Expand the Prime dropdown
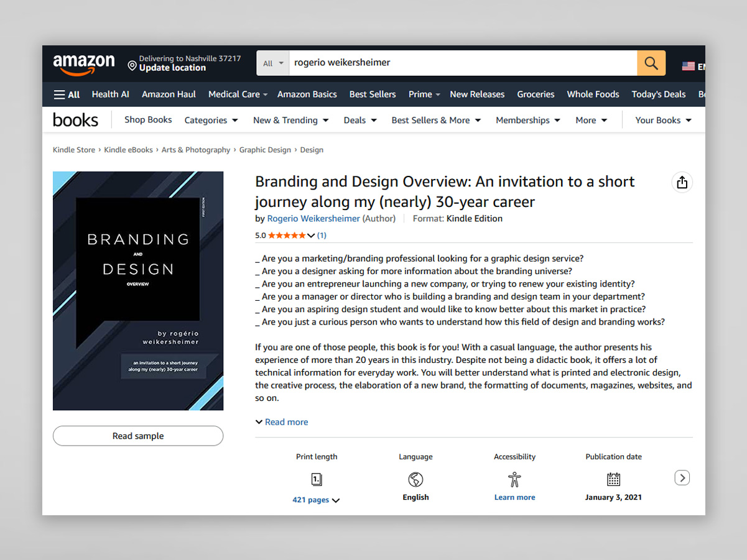Image resolution: width=747 pixels, height=560 pixels. pos(424,94)
